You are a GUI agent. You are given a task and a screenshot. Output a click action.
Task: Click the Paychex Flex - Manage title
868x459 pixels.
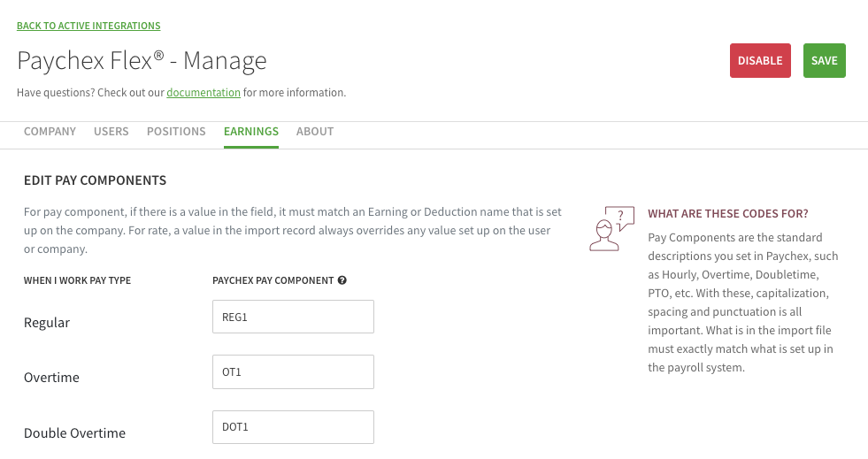tap(142, 60)
